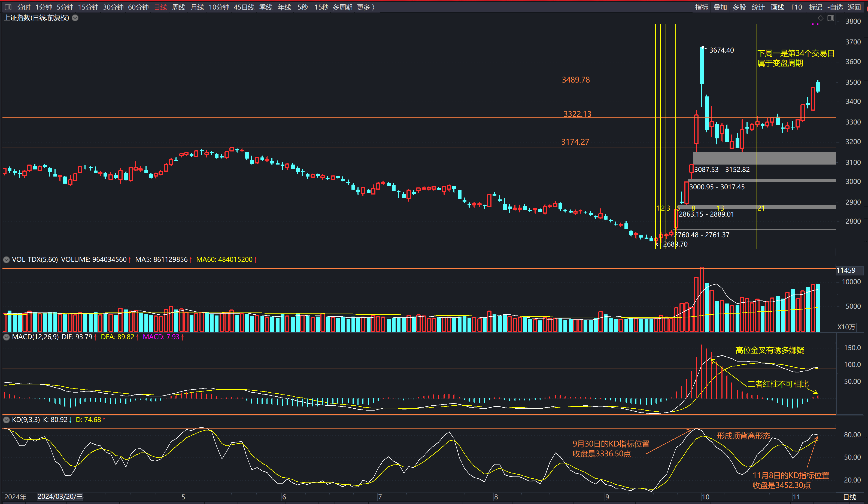
Task: Switch to 分时 period tab
Action: click(24, 7)
